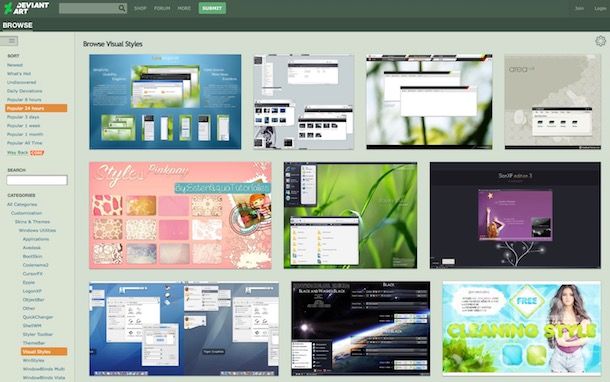Open the black space planet theme thumbnail
The image size is (610, 382).
361,329
